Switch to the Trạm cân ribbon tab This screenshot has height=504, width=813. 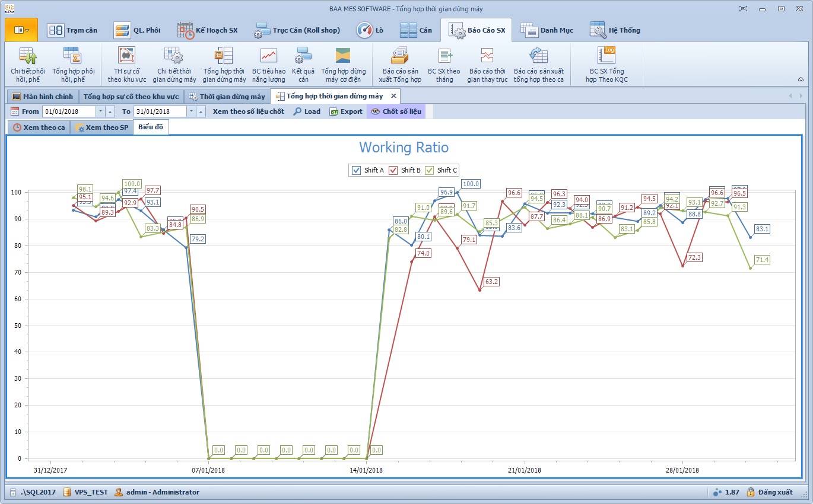[x=72, y=30]
